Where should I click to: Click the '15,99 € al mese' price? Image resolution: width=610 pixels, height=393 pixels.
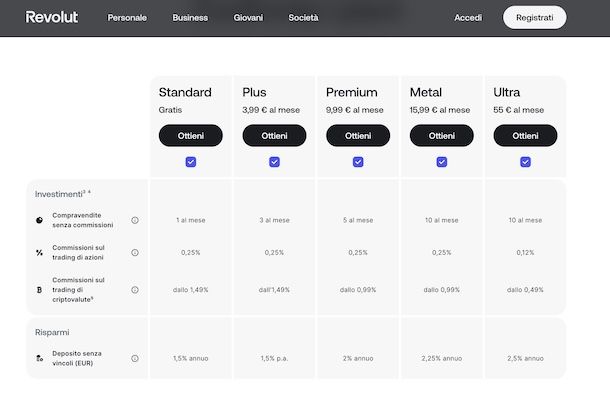pos(440,110)
